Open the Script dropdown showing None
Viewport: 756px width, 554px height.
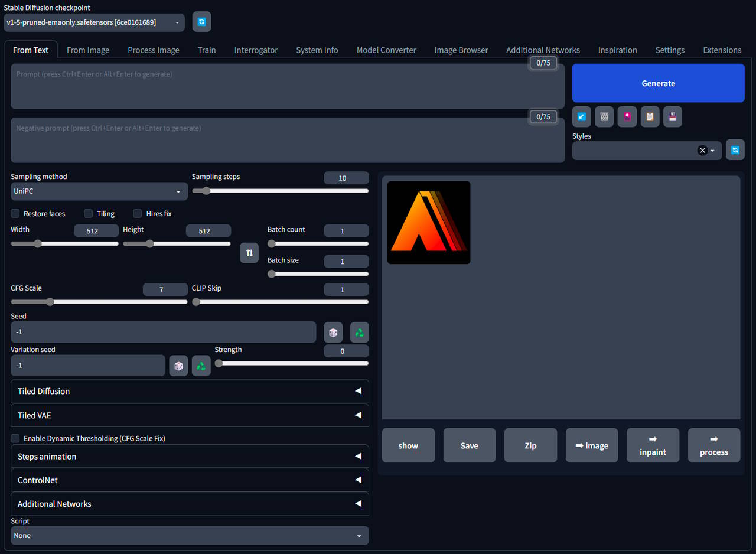[x=190, y=536]
